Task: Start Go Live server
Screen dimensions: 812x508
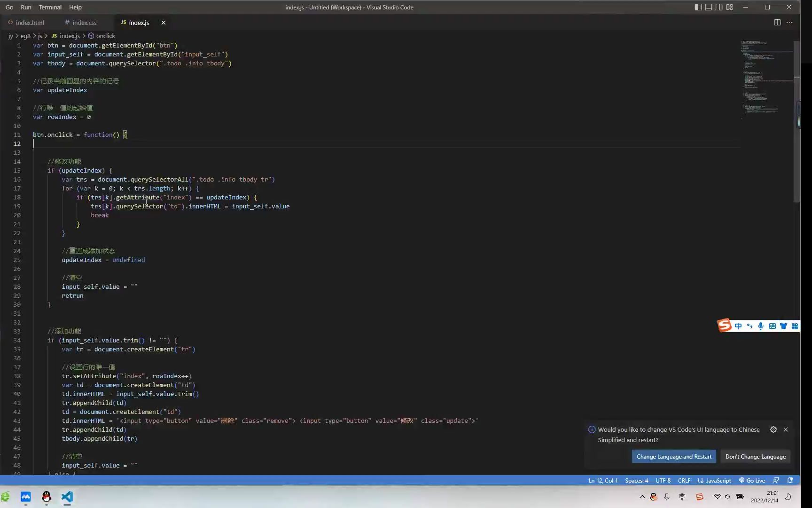Action: coord(752,480)
